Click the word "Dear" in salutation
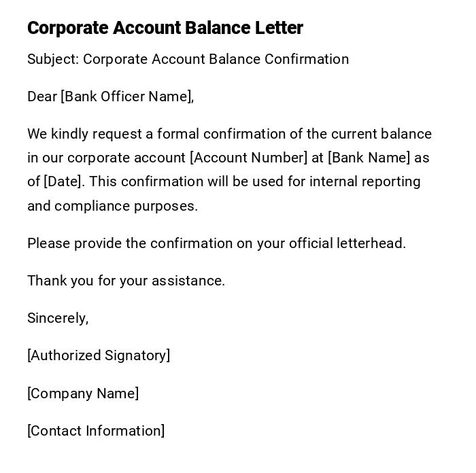Screen dimensions: 476x473 [42, 97]
